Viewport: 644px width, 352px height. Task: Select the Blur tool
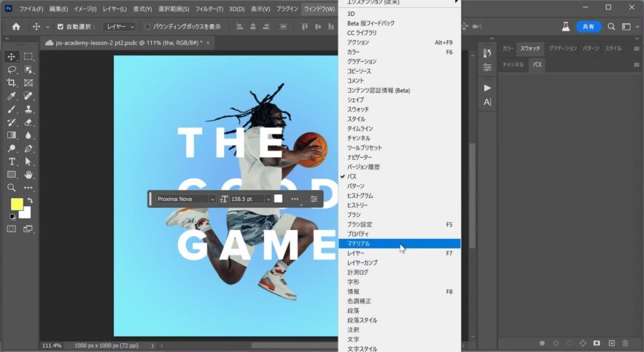[28, 135]
